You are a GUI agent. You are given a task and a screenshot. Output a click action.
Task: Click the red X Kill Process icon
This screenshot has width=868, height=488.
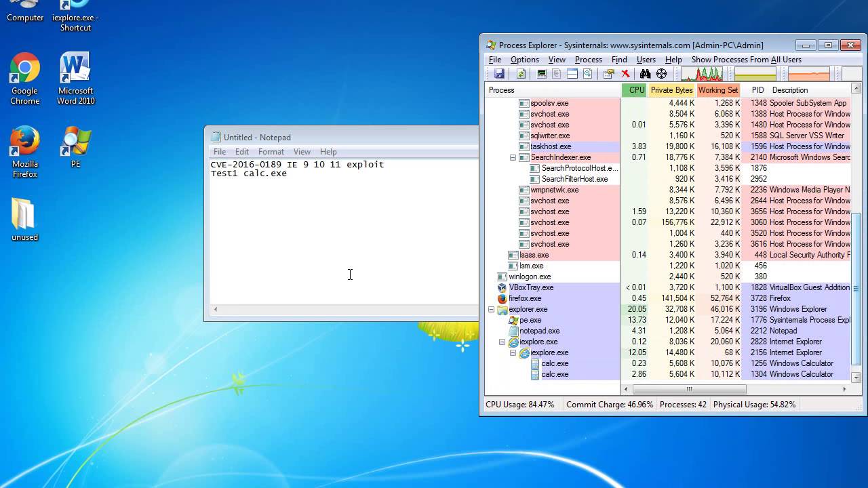coord(625,74)
